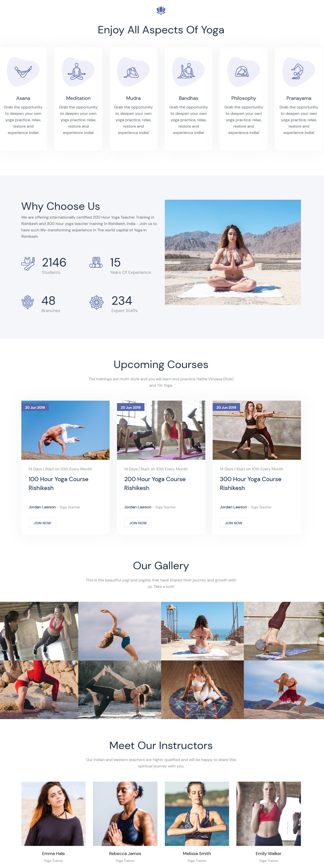Select the Philosophy pose icon
This screenshot has width=324, height=868.
242,71
